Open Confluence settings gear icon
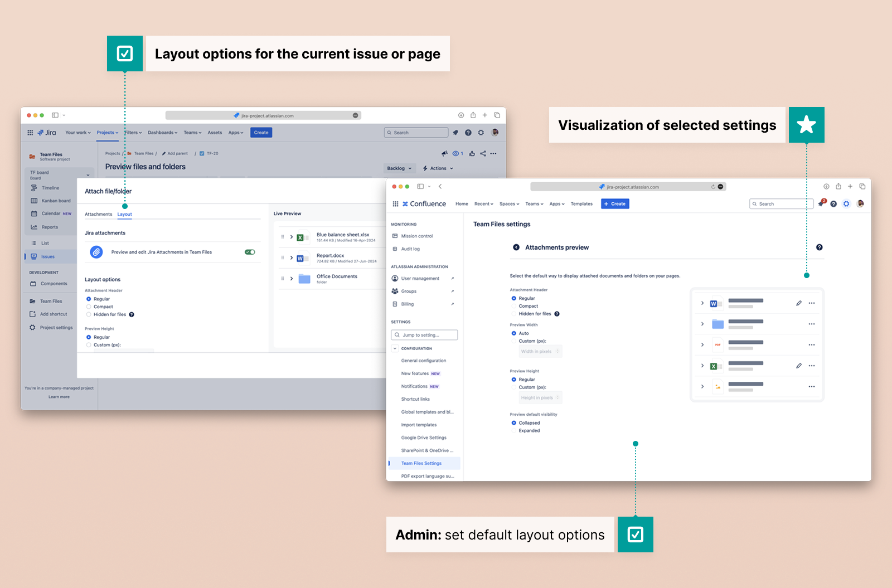This screenshot has width=892, height=588. [x=846, y=204]
